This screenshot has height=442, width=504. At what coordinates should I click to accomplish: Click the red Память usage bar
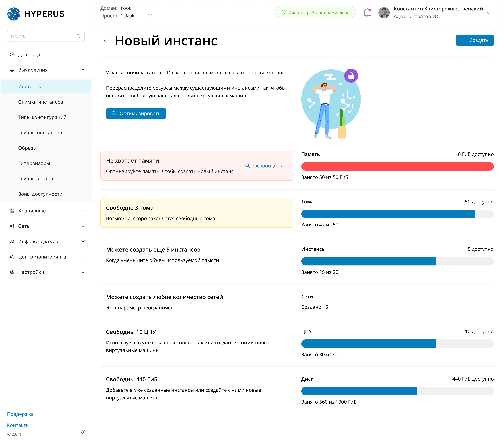(397, 166)
